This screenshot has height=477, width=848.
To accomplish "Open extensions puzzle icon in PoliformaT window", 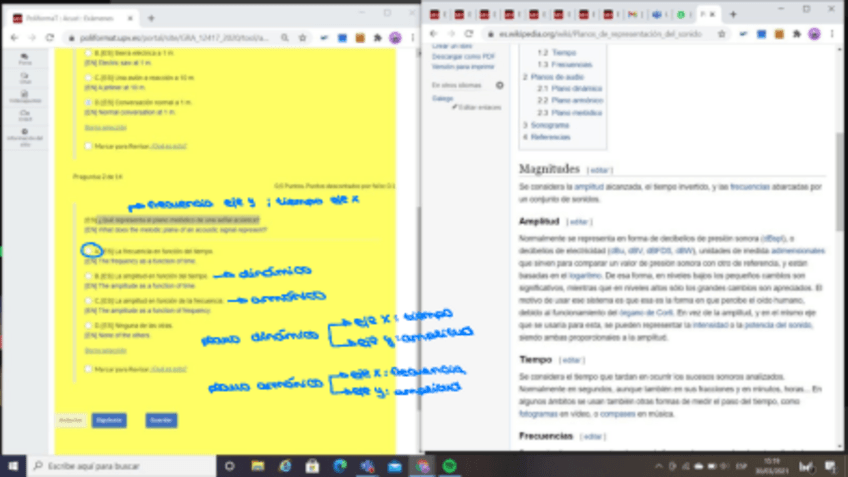I will pyautogui.click(x=377, y=38).
